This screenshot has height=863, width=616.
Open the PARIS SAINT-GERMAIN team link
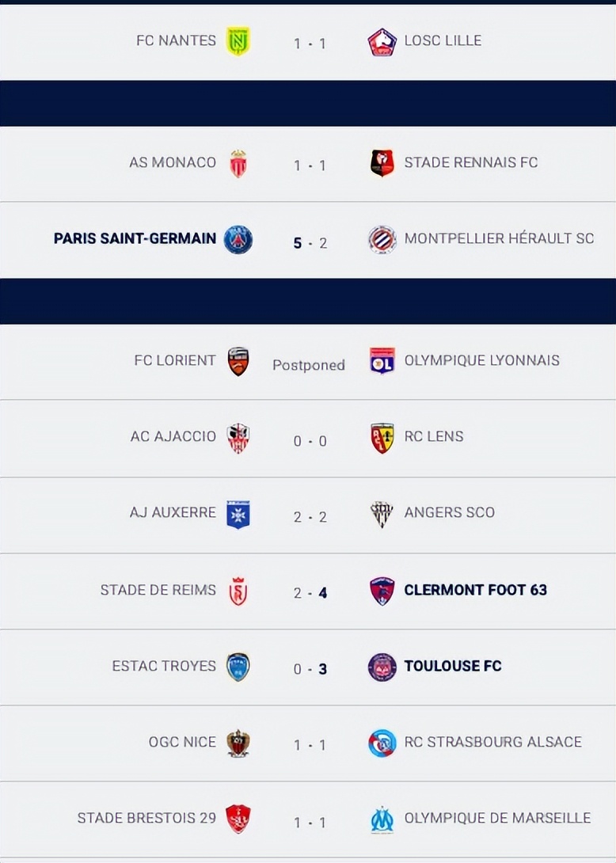point(135,238)
